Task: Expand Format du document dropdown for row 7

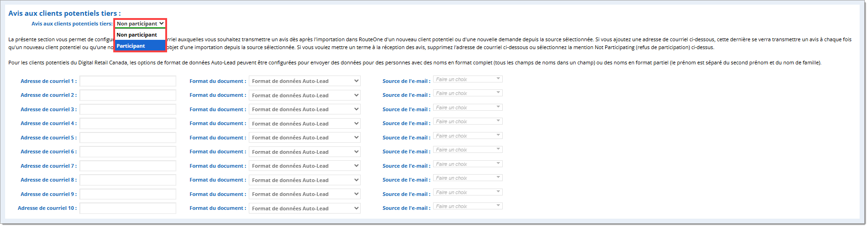Action: (x=304, y=166)
